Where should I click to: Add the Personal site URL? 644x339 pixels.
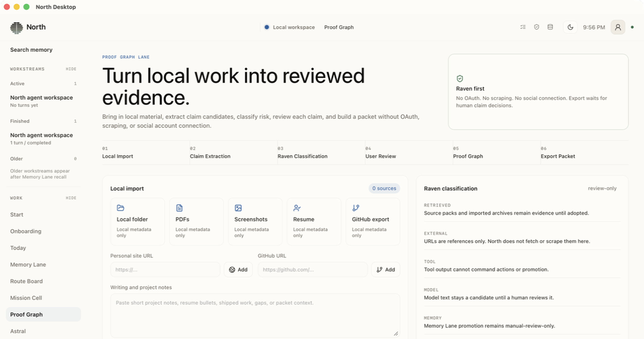238,269
